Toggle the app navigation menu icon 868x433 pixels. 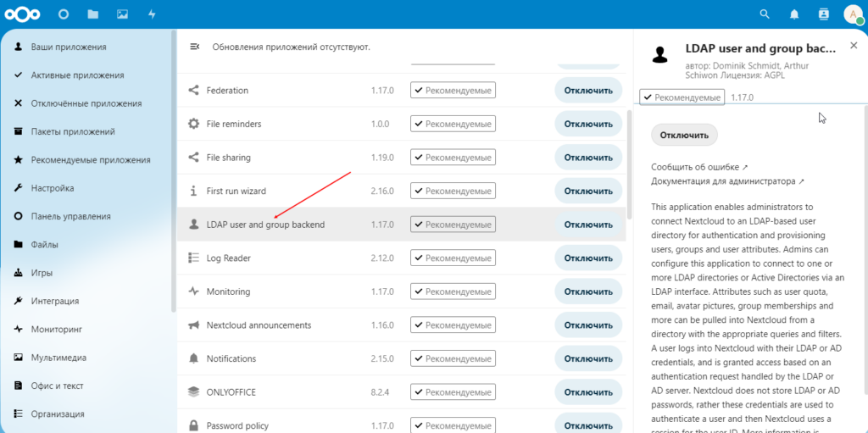[x=194, y=47]
